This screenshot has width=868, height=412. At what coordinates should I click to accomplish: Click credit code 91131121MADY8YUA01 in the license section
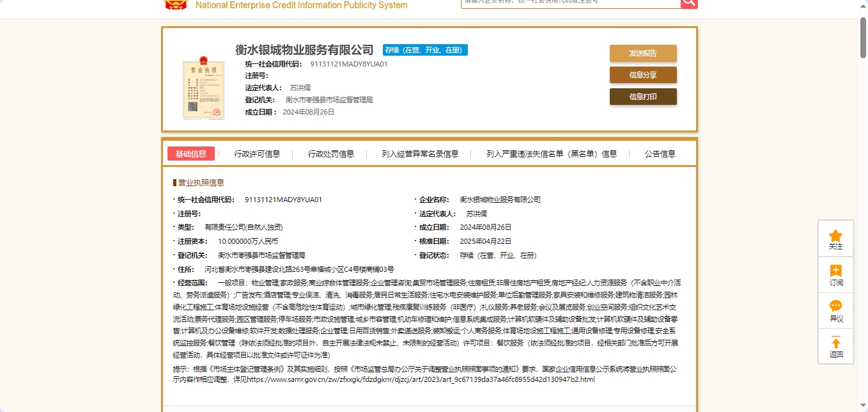(x=283, y=200)
